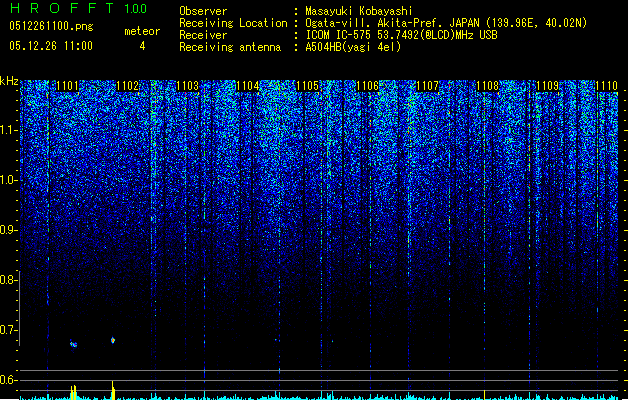Click the second meteor echo blob near 1102
The height and width of the screenshot is (400, 629).
(113, 340)
